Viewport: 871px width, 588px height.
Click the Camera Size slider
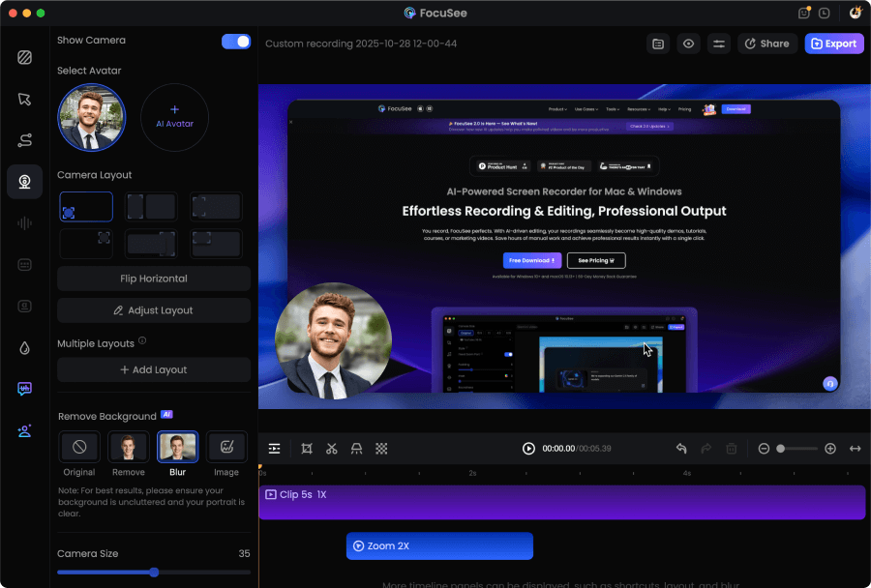154,573
